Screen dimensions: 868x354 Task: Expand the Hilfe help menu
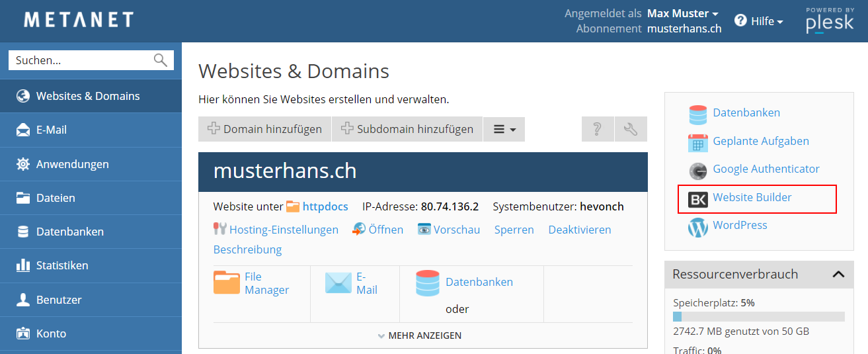759,21
